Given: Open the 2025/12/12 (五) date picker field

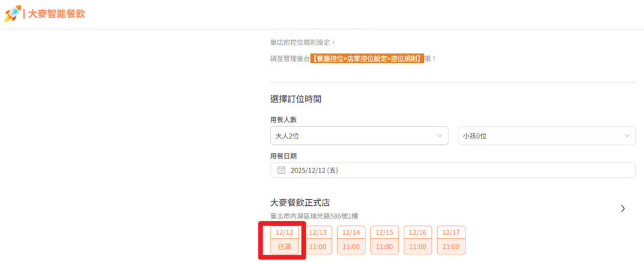Looking at the screenshot, I should (x=453, y=170).
